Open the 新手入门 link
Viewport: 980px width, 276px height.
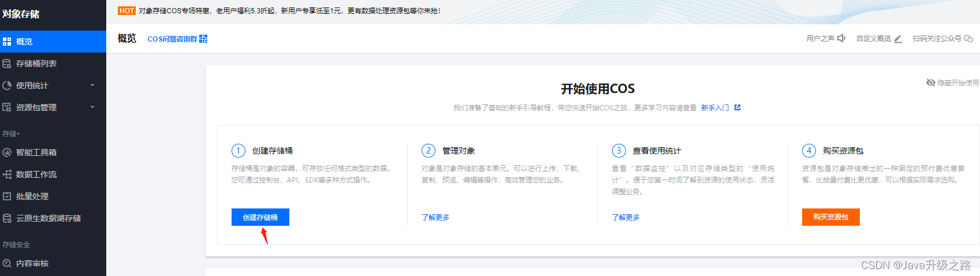click(x=715, y=108)
